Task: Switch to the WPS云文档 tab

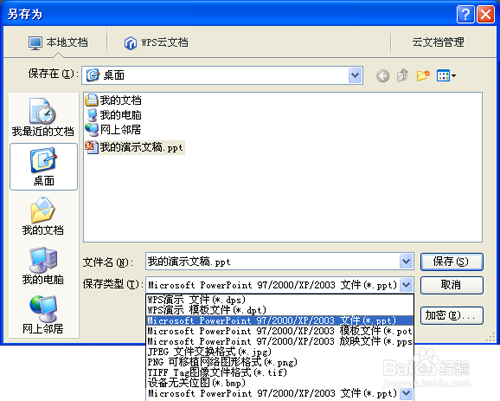Action: 156,43
